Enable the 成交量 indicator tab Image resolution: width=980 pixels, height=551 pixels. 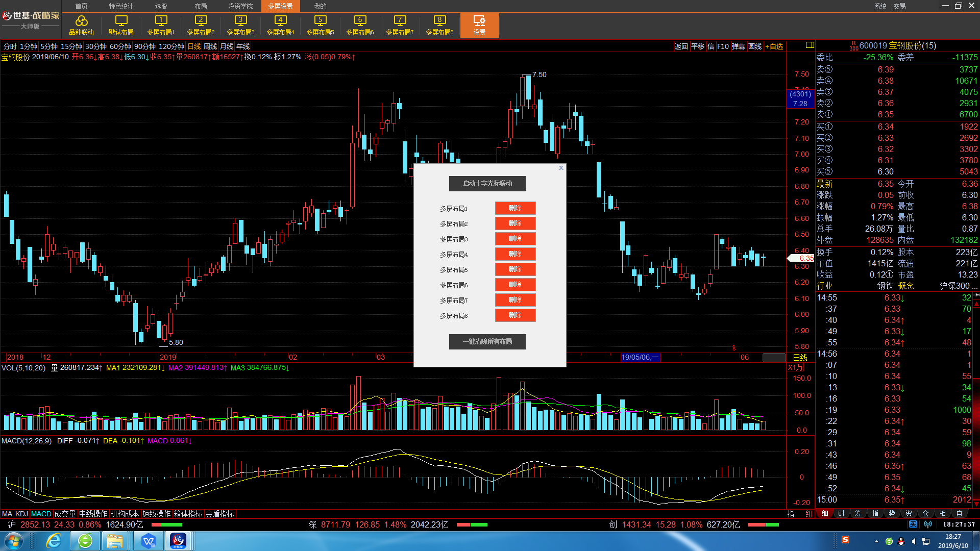tap(65, 514)
